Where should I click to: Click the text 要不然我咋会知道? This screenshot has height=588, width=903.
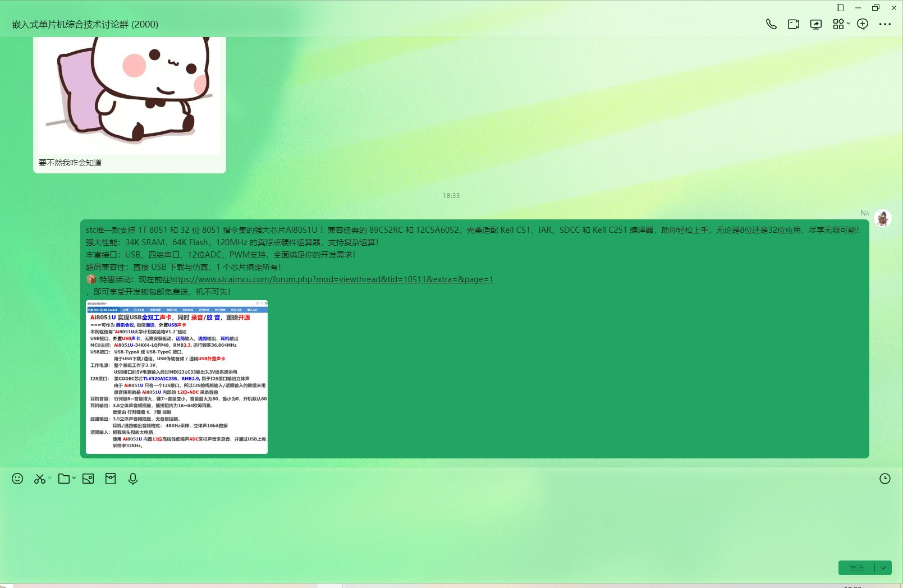tap(70, 163)
